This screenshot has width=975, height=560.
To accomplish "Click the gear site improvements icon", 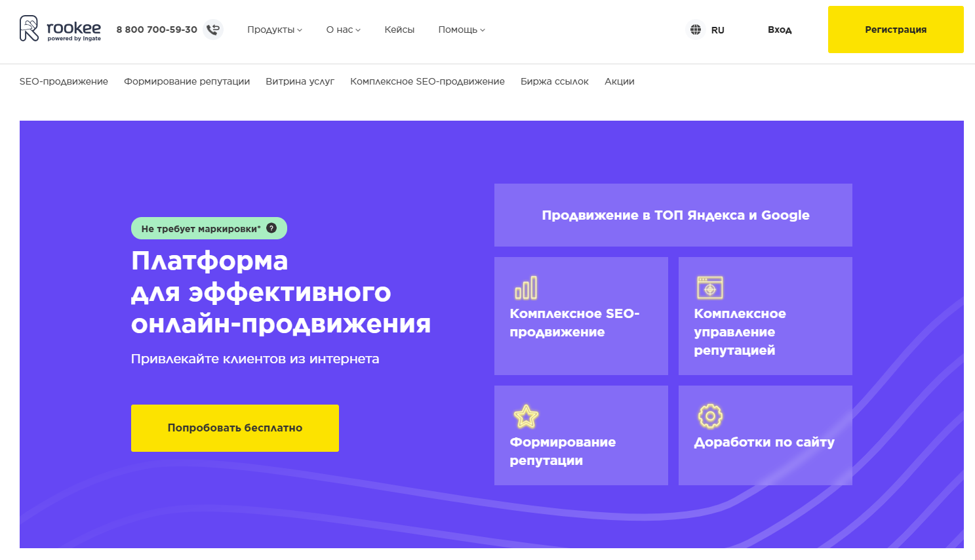I will pos(710,416).
